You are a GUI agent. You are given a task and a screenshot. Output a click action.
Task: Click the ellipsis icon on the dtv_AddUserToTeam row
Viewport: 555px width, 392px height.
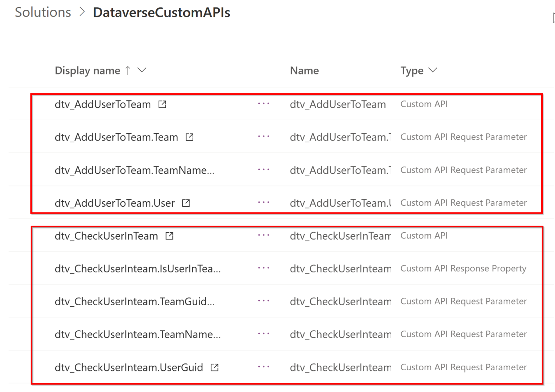pos(263,104)
